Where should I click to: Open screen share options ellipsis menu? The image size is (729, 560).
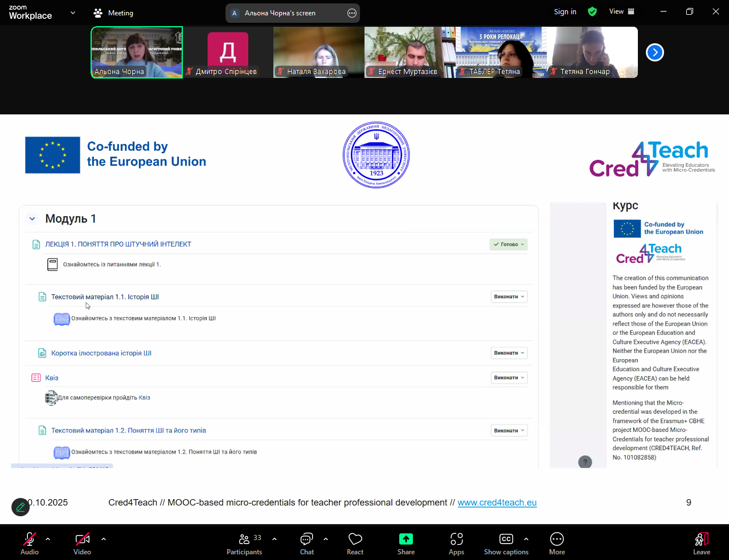(352, 13)
